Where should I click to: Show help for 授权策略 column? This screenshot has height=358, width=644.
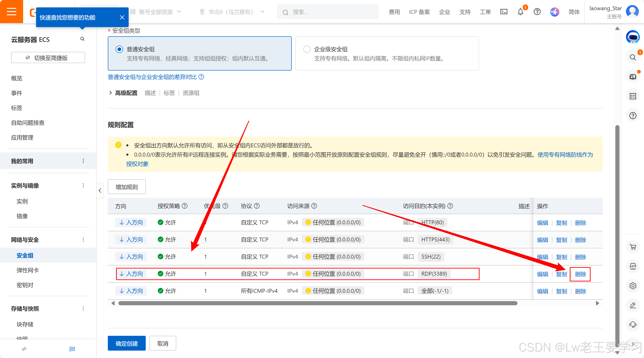[x=185, y=206]
